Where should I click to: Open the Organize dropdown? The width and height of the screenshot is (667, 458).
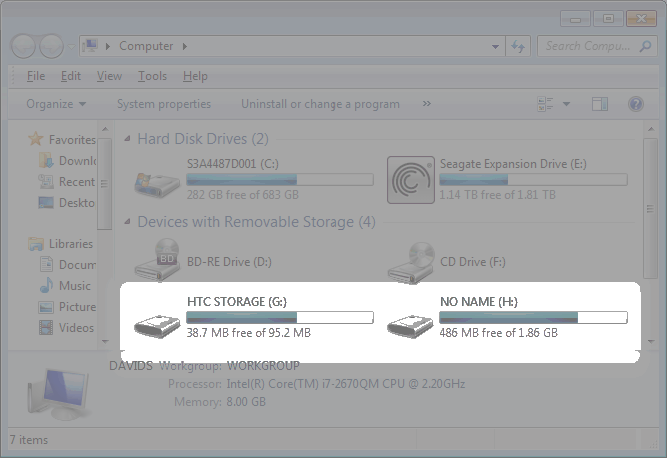click(x=56, y=104)
